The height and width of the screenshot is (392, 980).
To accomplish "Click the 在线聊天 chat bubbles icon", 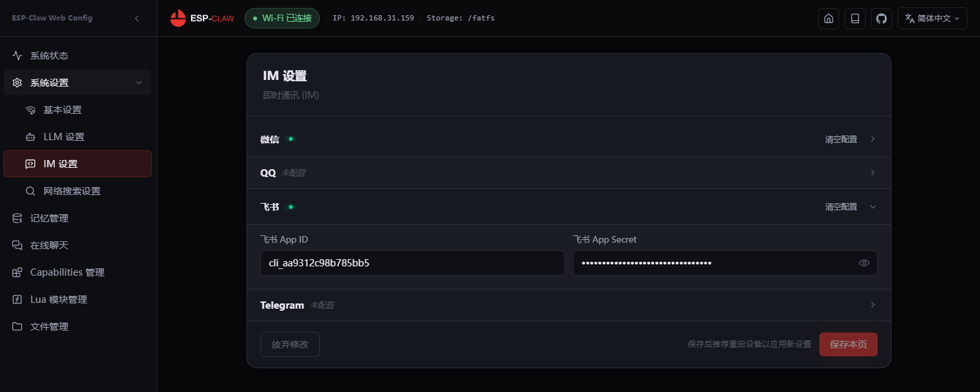I will pos(17,245).
